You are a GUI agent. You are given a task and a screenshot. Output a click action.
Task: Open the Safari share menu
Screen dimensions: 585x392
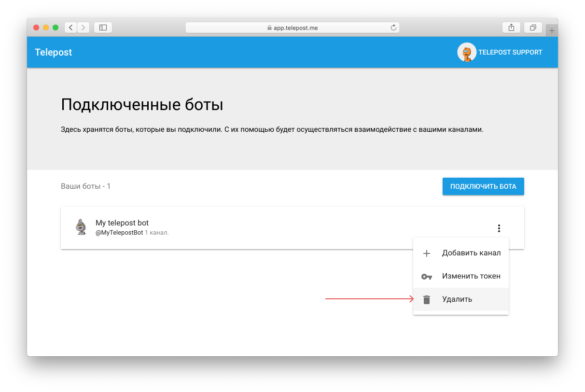(x=511, y=28)
